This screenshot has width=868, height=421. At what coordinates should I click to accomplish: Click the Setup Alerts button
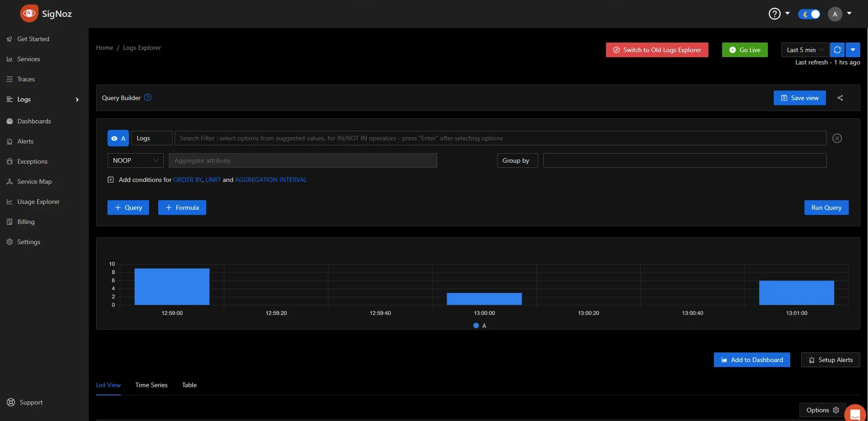click(830, 360)
